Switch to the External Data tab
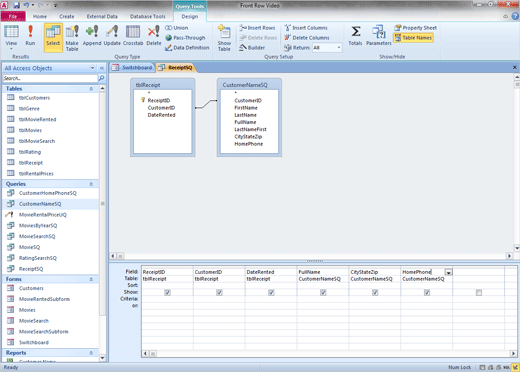Viewport: 520px width, 372px height. 102,16
